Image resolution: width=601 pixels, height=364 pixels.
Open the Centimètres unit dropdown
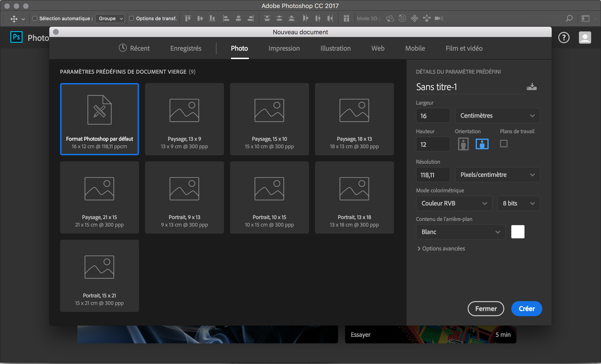tap(497, 116)
